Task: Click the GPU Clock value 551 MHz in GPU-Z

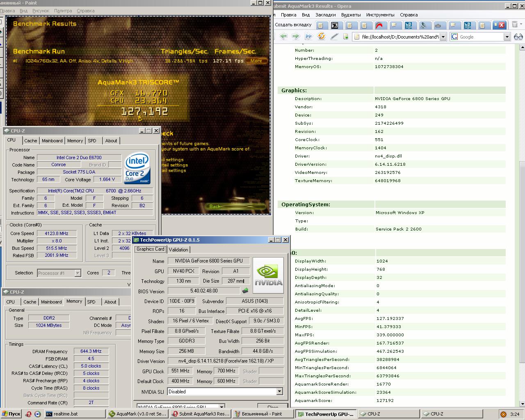Action: [180, 371]
